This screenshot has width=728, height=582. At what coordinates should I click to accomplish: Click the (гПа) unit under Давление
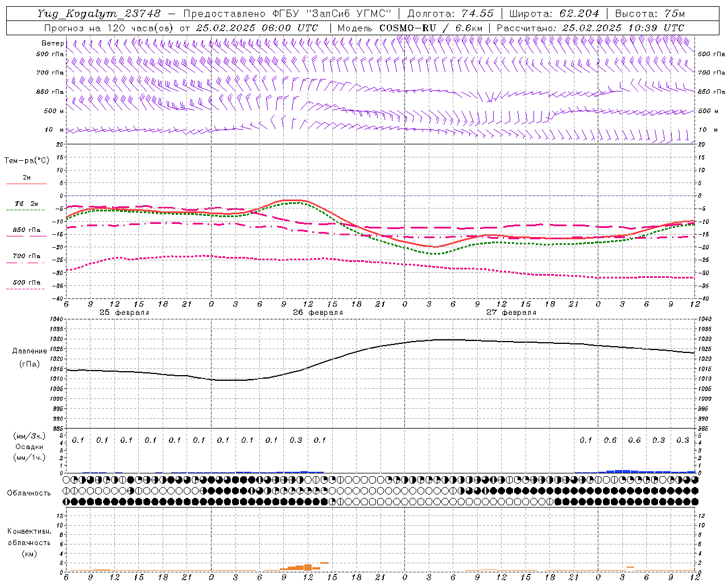tap(30, 364)
